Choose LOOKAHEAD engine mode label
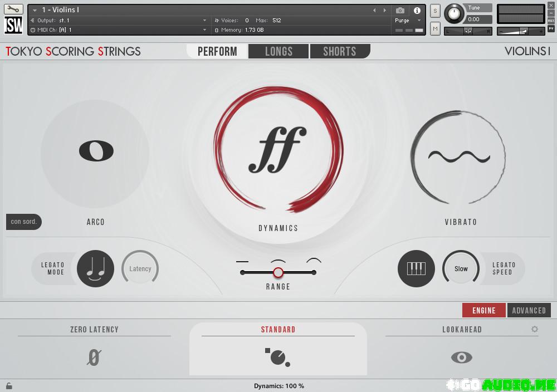Viewport: 557px width, 392px height. point(462,330)
